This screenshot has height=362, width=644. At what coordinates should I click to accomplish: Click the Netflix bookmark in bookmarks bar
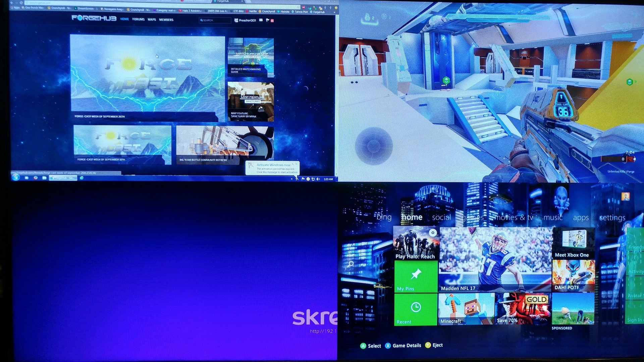[251, 11]
